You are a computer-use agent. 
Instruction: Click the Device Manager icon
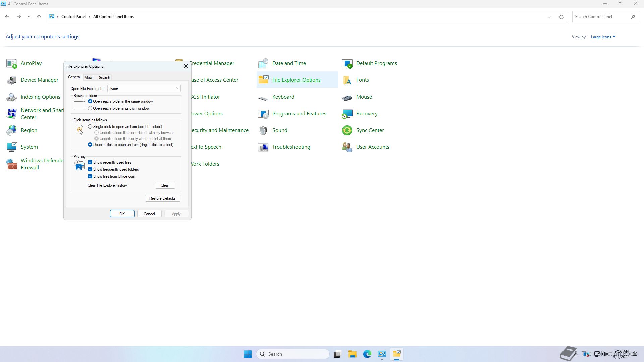click(x=12, y=80)
